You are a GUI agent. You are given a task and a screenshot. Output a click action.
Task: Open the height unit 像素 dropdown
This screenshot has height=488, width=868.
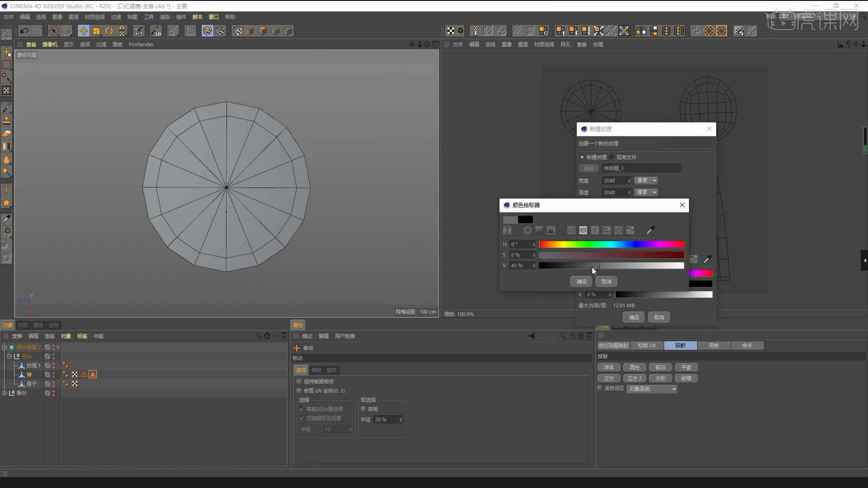point(646,192)
